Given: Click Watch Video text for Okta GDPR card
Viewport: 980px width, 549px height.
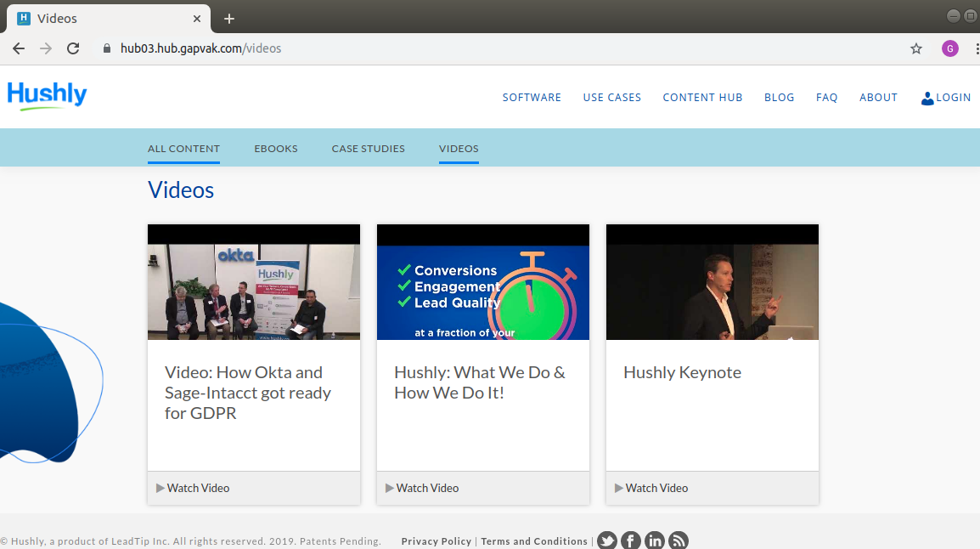Looking at the screenshot, I should tap(198, 489).
